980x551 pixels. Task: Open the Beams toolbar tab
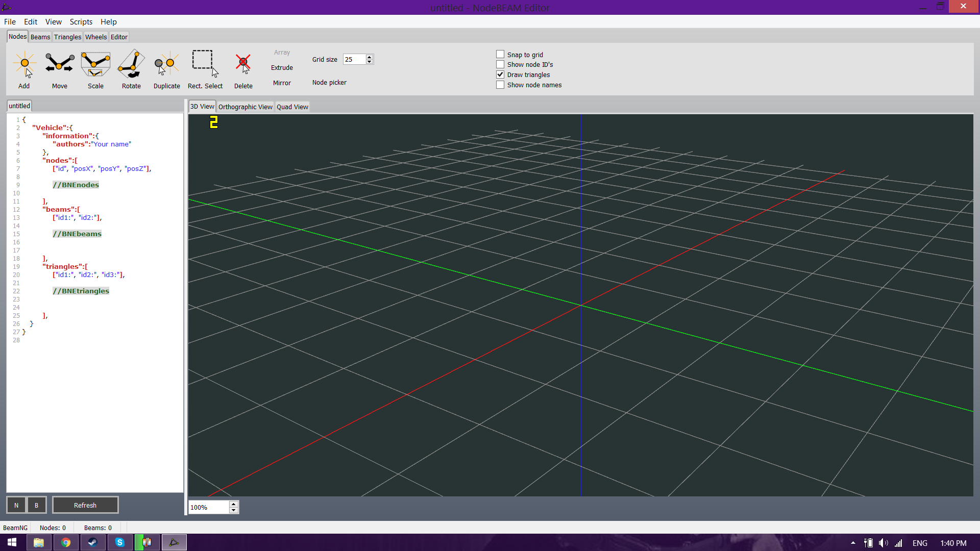point(40,37)
